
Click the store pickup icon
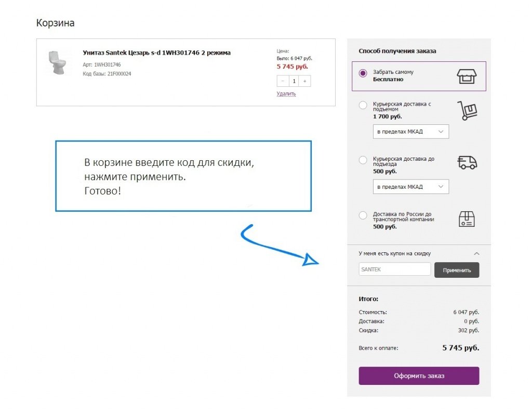pyautogui.click(x=467, y=76)
